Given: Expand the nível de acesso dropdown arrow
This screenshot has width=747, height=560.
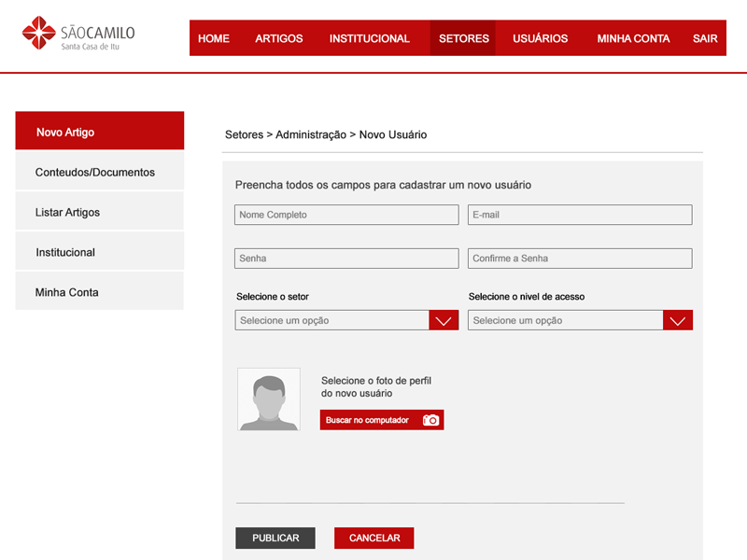Looking at the screenshot, I should pyautogui.click(x=677, y=320).
